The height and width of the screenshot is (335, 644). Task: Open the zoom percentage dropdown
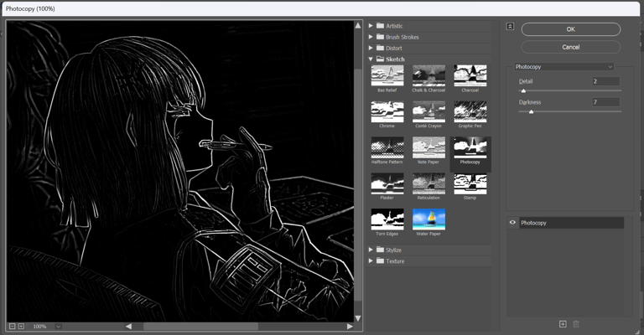coord(59,327)
